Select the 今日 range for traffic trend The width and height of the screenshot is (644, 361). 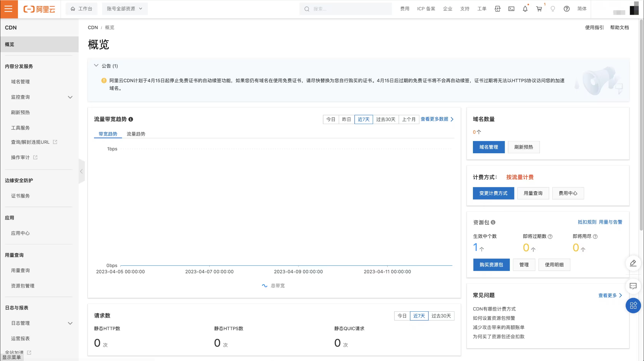331,119
